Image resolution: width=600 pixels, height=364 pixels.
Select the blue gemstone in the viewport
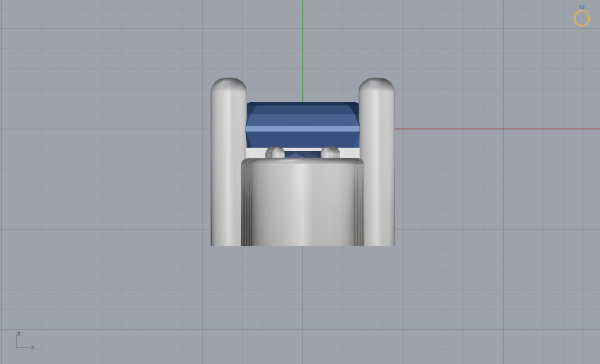tap(302, 125)
